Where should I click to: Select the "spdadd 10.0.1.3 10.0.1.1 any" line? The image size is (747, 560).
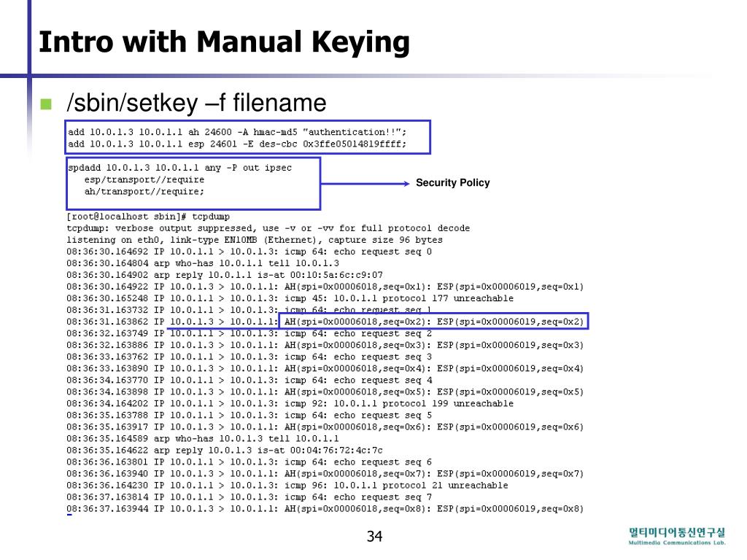pyautogui.click(x=179, y=168)
